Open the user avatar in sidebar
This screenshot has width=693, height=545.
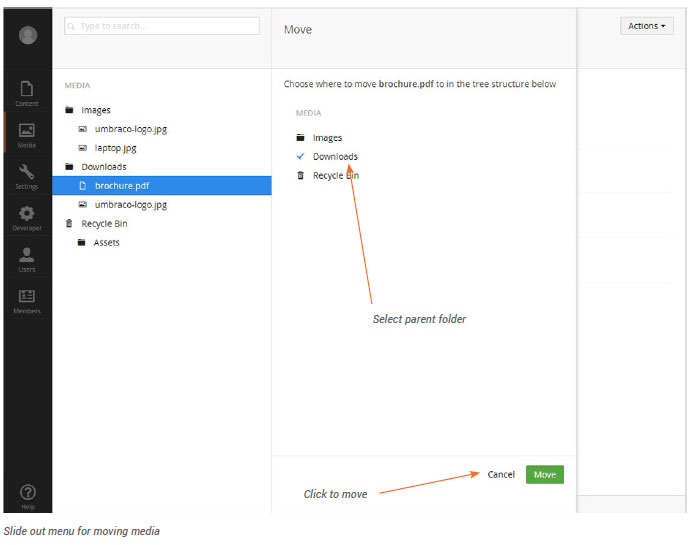point(28,35)
